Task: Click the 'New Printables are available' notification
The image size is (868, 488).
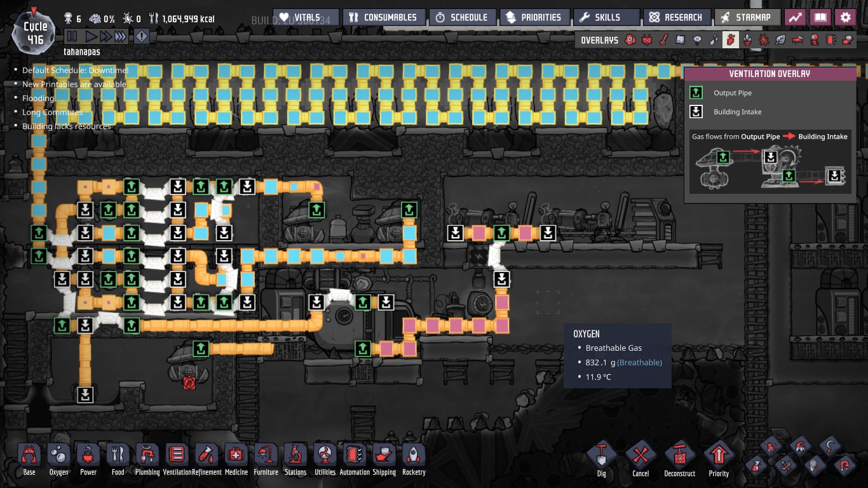Action: 74,84
